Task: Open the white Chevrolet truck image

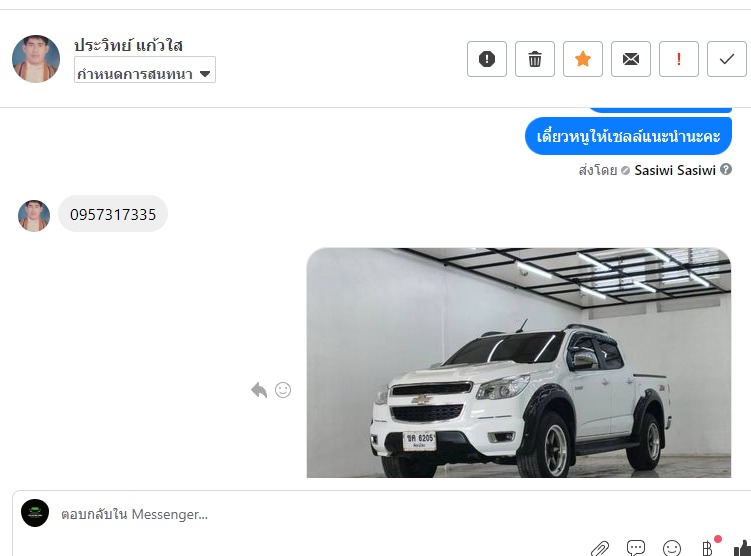Action: coord(519,363)
